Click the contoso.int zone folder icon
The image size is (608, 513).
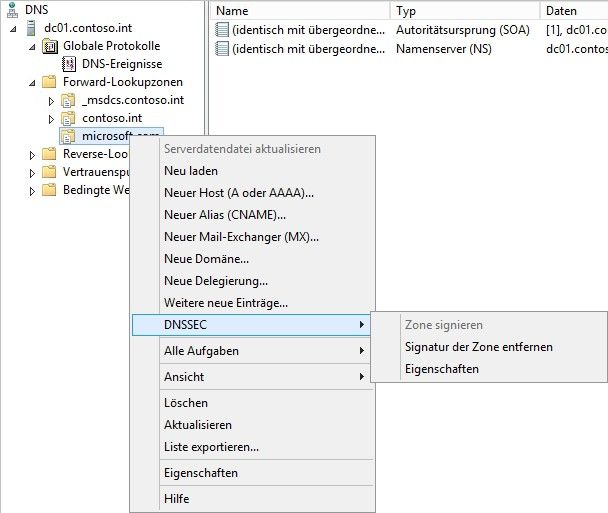[x=68, y=118]
